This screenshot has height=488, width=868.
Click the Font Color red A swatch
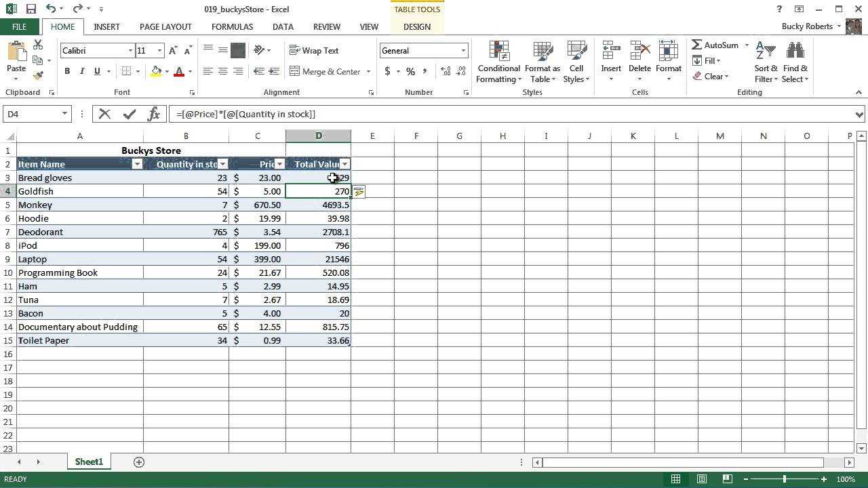[179, 71]
